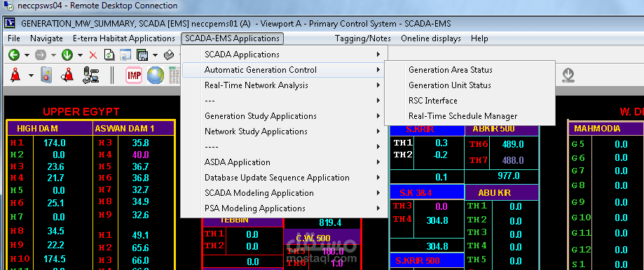The width and height of the screenshot is (644, 270).
Task: Open the Navigate menu
Action: point(46,38)
